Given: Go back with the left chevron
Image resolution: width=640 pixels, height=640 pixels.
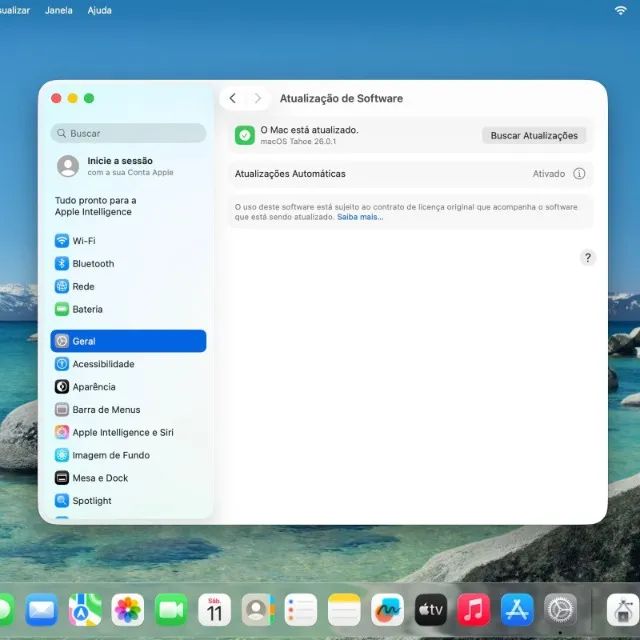Looking at the screenshot, I should click(233, 98).
